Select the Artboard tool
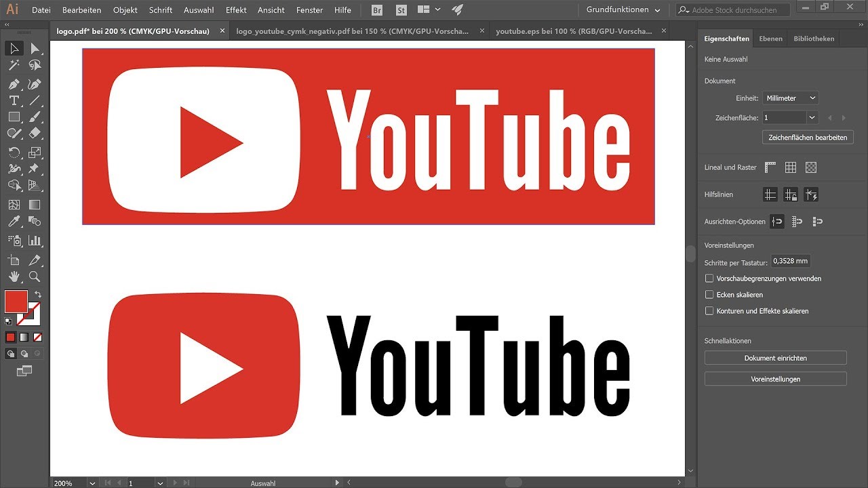The image size is (868, 488). [x=14, y=260]
